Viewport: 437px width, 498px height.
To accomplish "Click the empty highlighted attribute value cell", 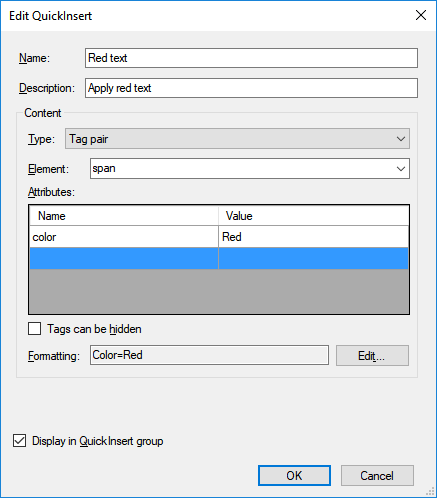I will (313, 258).
